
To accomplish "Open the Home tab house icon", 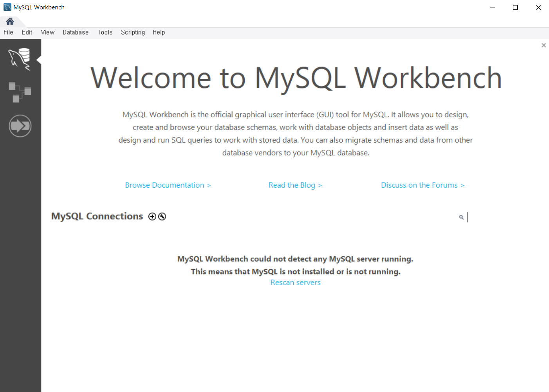I will click(x=10, y=21).
